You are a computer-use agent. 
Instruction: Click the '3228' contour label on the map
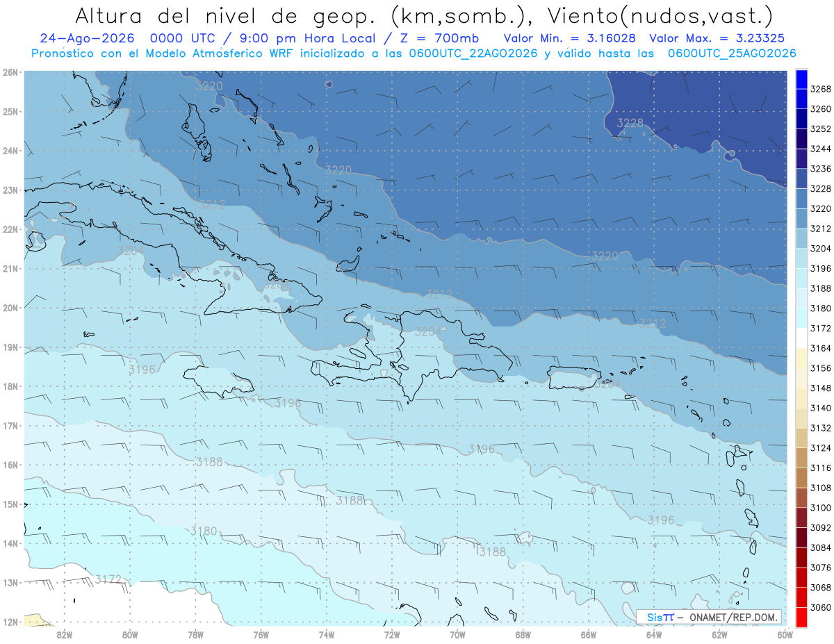(x=630, y=123)
